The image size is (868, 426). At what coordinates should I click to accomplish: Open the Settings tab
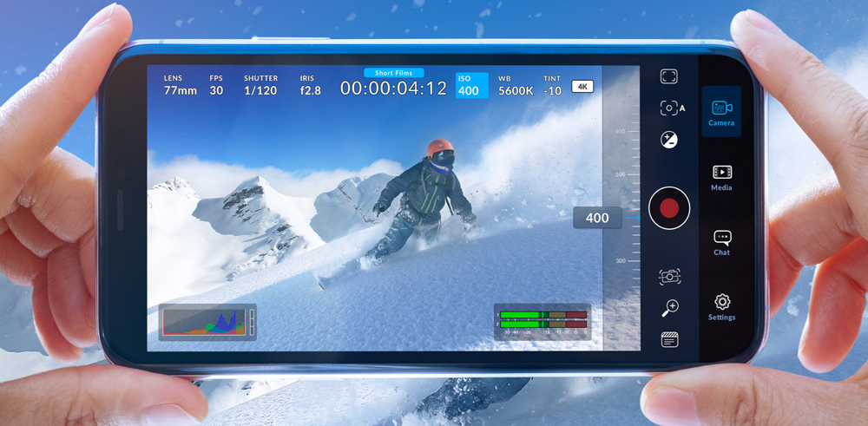click(722, 307)
